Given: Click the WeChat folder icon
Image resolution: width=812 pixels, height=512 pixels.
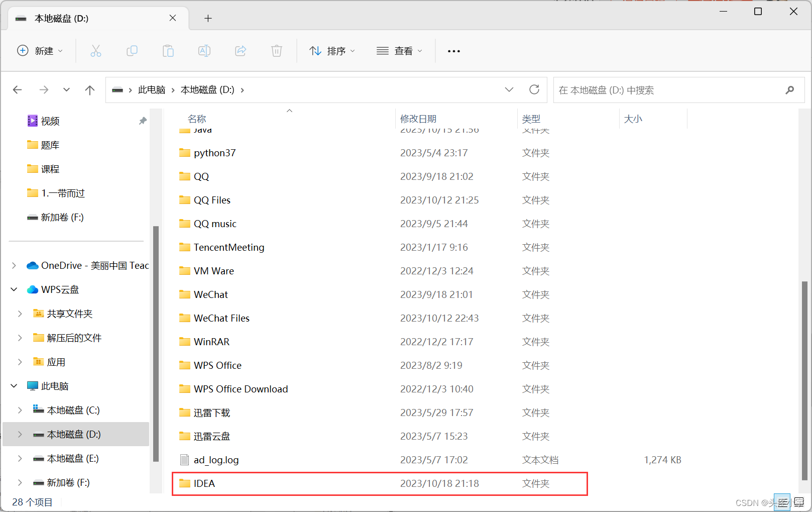Looking at the screenshot, I should point(185,294).
